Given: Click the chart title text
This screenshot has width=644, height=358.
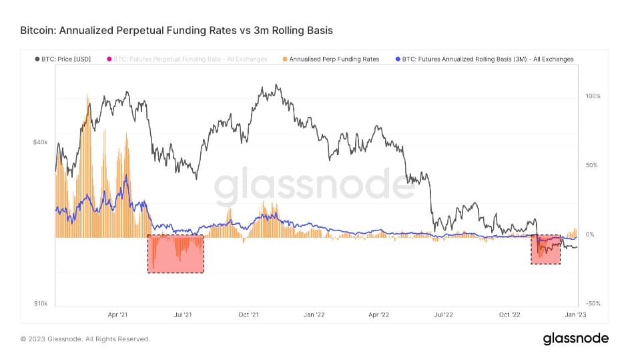Looking at the screenshot, I should coord(177,31).
